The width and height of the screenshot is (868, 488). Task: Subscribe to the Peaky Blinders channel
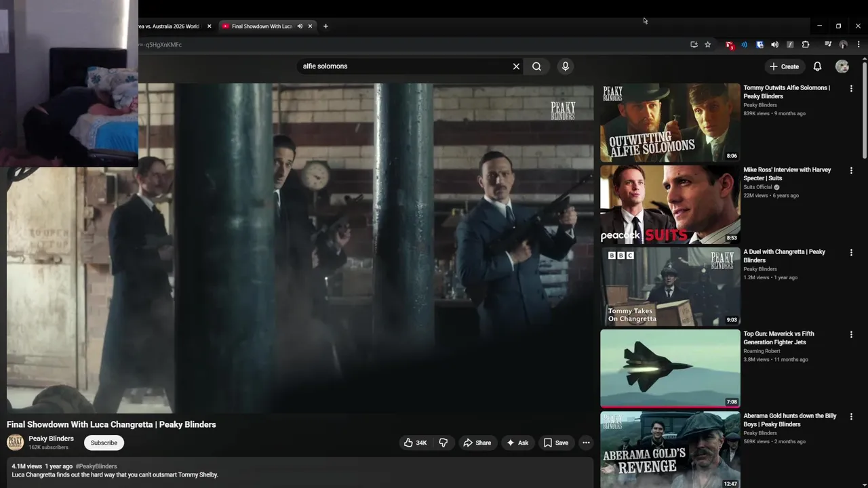pos(104,443)
